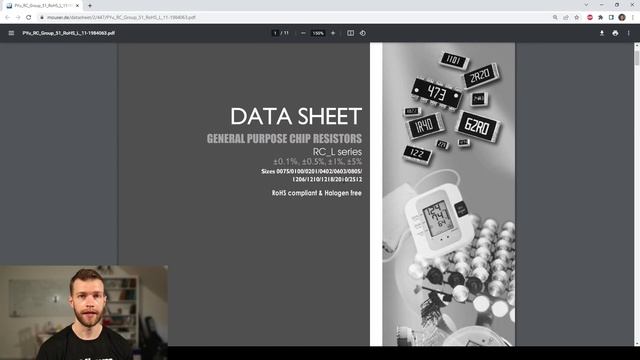Reload the current page
This screenshot has height=360, width=640.
(x=29, y=17)
